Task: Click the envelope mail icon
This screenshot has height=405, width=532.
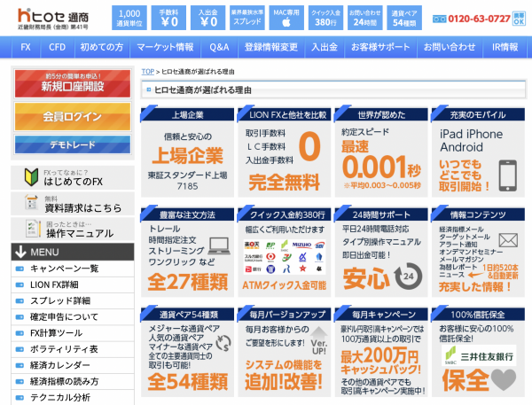Action: [508, 240]
